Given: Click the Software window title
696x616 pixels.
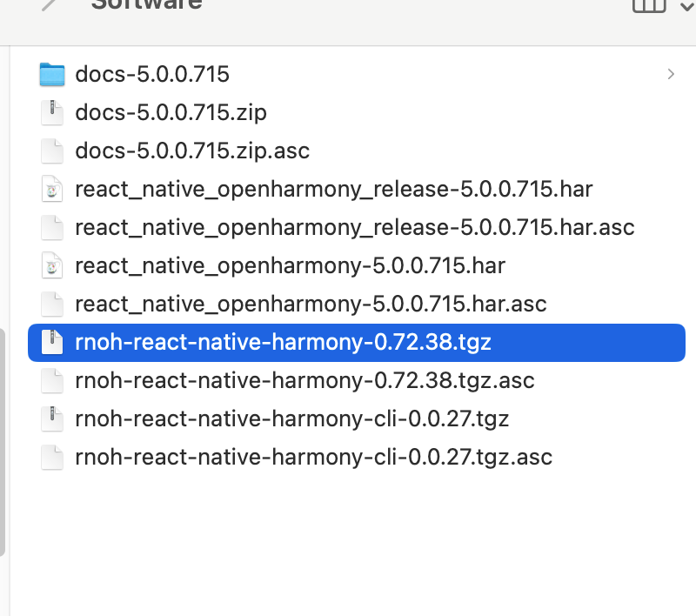Looking at the screenshot, I should click(x=147, y=5).
